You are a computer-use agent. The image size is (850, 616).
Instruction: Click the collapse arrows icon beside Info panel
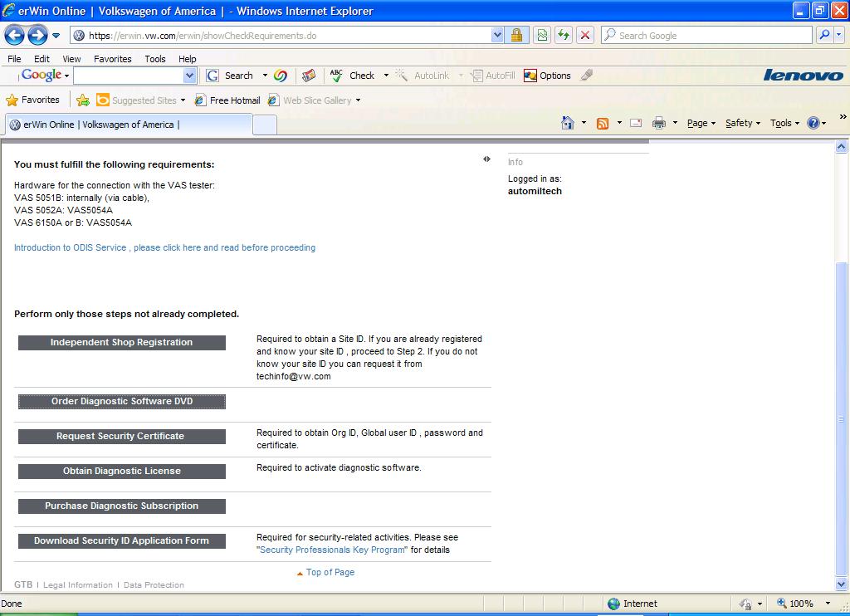pyautogui.click(x=486, y=159)
